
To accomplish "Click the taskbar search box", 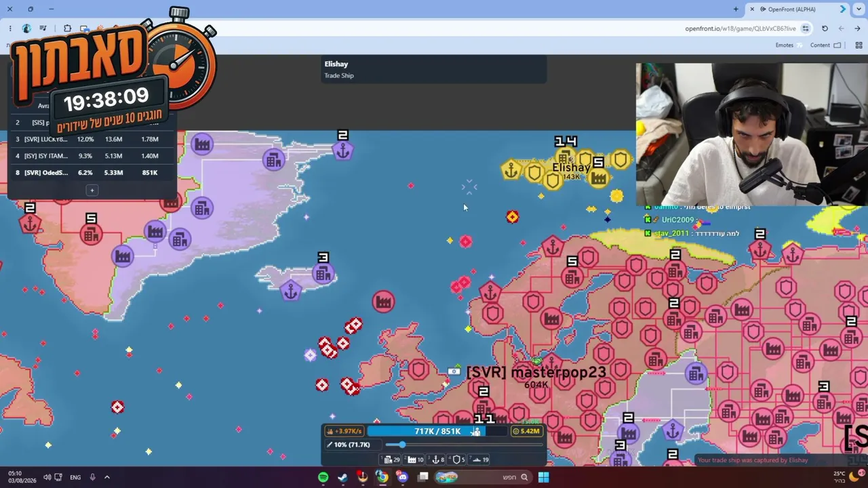I will tap(482, 477).
